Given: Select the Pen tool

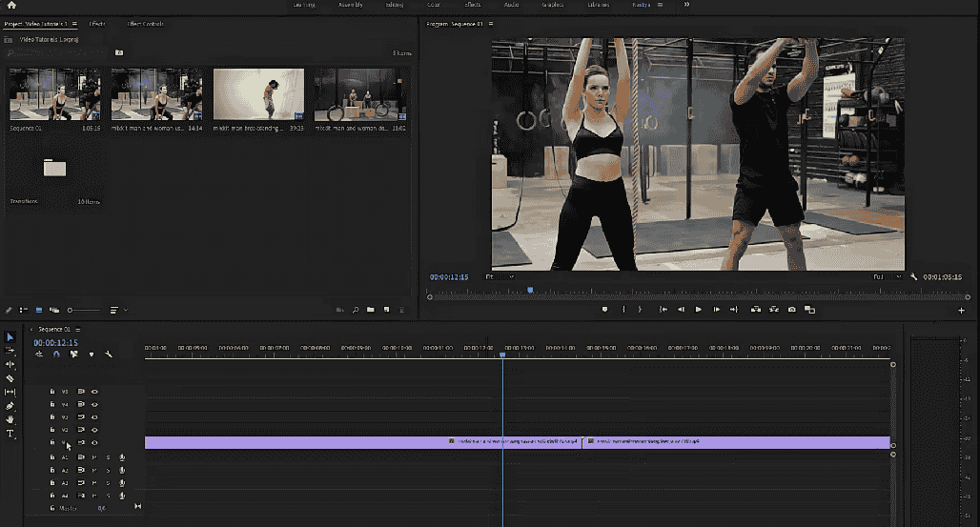Looking at the screenshot, I should (x=10, y=406).
